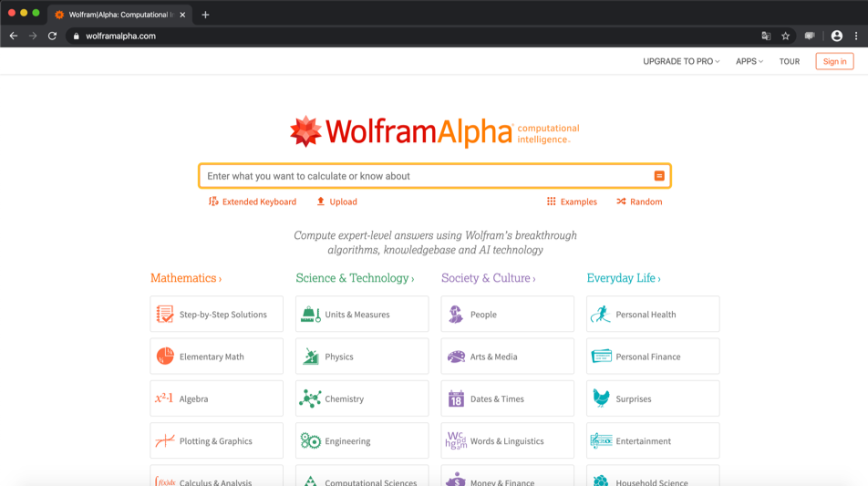Click the Words & Linguistics letters icon
868x486 pixels.
coord(456,440)
